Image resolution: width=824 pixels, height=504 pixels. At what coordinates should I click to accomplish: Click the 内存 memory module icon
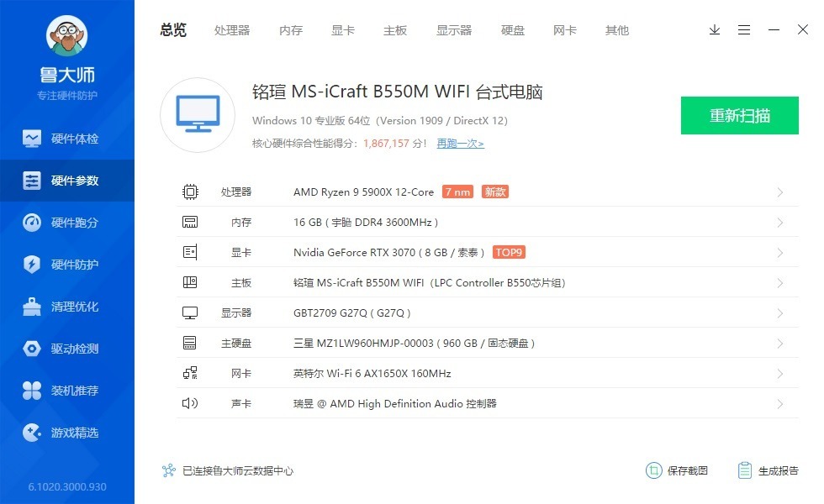pyautogui.click(x=190, y=222)
